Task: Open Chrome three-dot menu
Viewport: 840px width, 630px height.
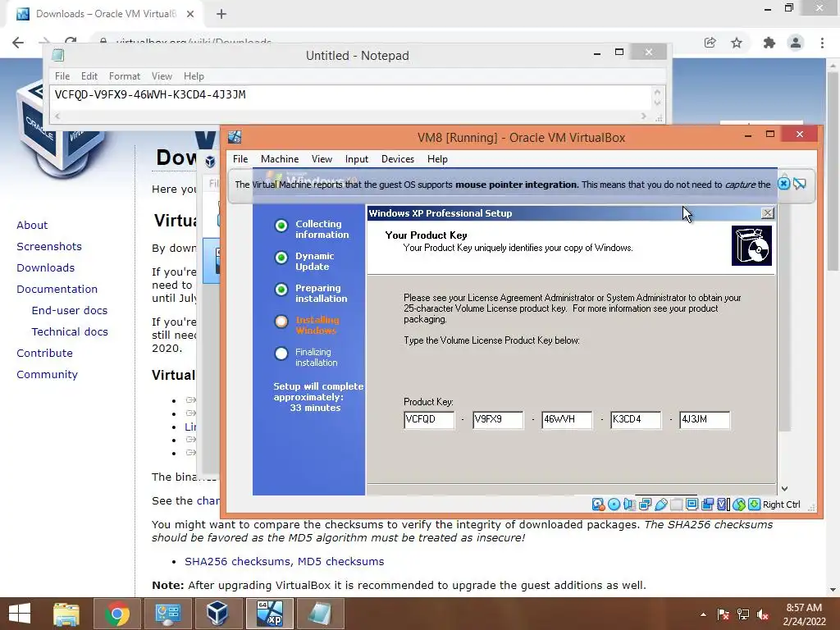Action: pyautogui.click(x=822, y=43)
